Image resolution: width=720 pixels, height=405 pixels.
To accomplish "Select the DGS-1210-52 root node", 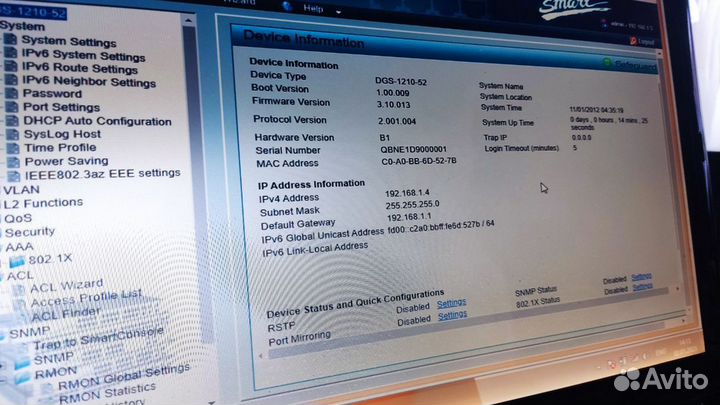I will [34, 12].
